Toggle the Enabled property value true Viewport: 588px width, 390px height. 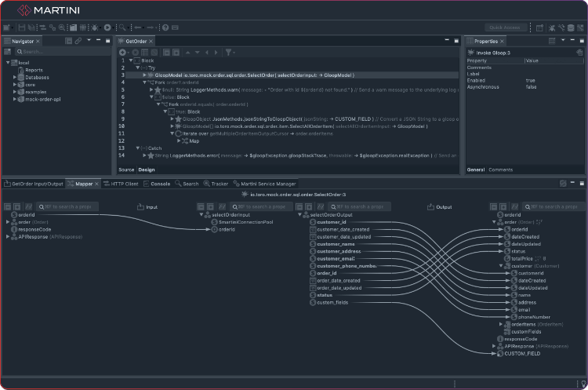point(531,80)
